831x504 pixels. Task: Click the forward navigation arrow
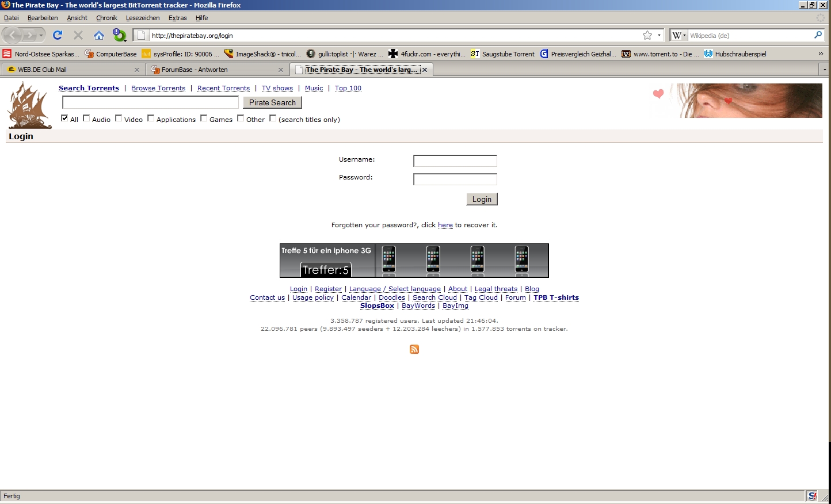[29, 35]
